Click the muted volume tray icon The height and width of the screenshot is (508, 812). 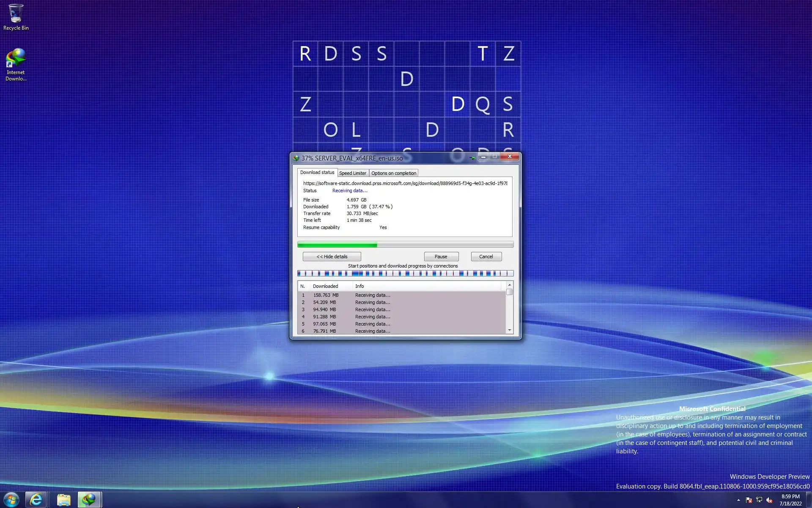click(x=769, y=500)
